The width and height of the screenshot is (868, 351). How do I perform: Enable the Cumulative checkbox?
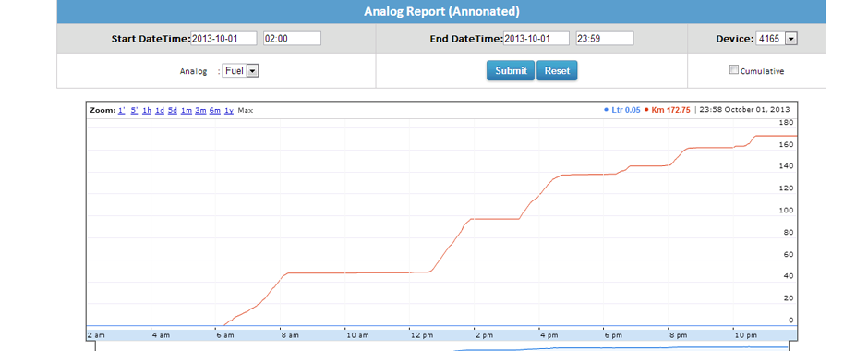734,70
